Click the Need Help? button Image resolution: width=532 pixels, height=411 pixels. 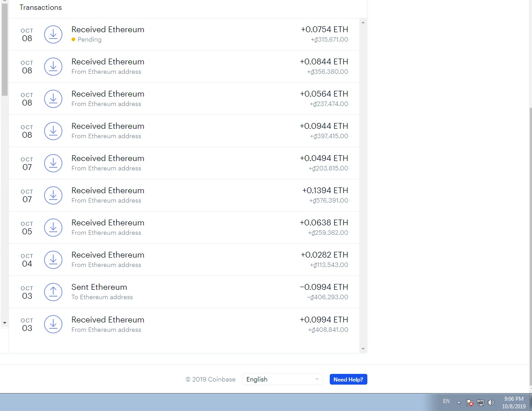[x=348, y=379]
